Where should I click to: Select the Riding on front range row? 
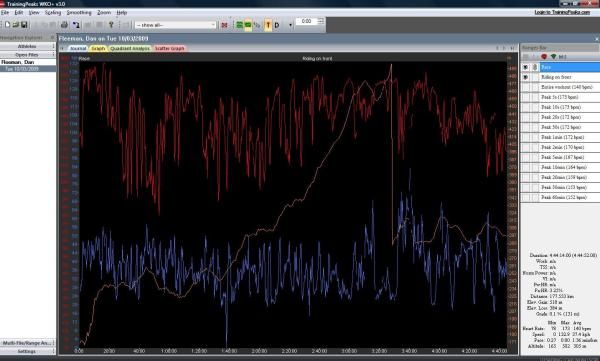click(x=570, y=77)
